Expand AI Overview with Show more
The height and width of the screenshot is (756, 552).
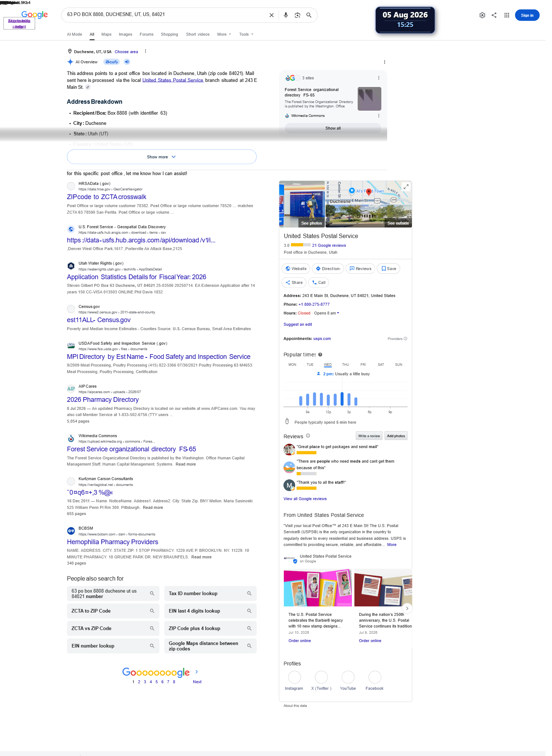(162, 157)
